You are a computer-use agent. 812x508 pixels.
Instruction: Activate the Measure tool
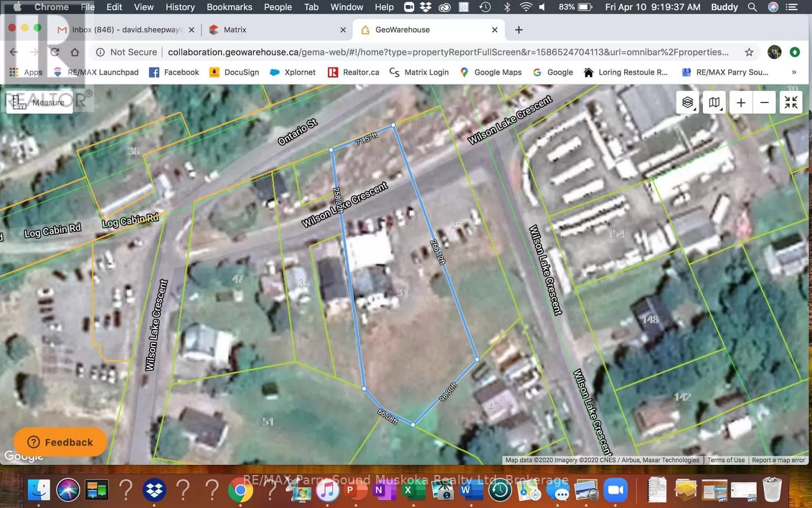tap(40, 103)
